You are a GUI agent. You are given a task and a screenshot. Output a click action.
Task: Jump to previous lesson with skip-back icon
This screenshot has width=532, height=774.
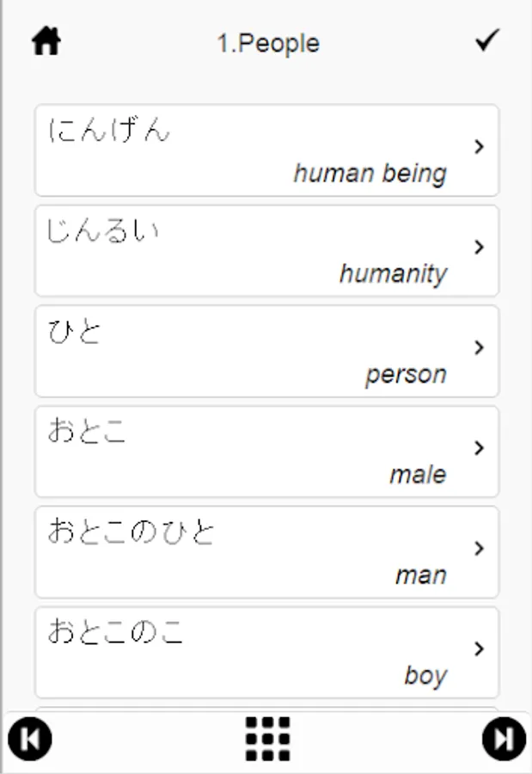[30, 739]
